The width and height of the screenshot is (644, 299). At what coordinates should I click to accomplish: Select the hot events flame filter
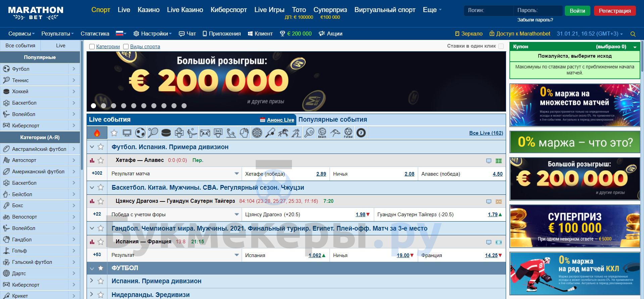(97, 133)
